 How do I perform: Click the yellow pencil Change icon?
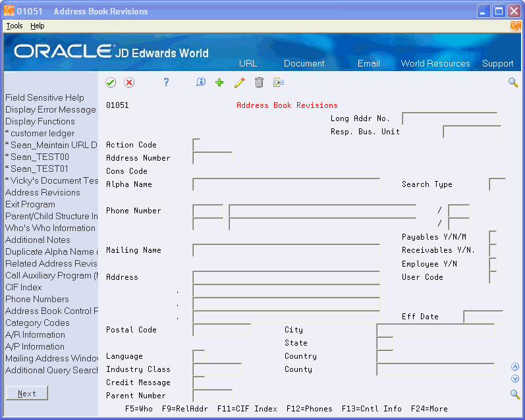click(x=239, y=82)
